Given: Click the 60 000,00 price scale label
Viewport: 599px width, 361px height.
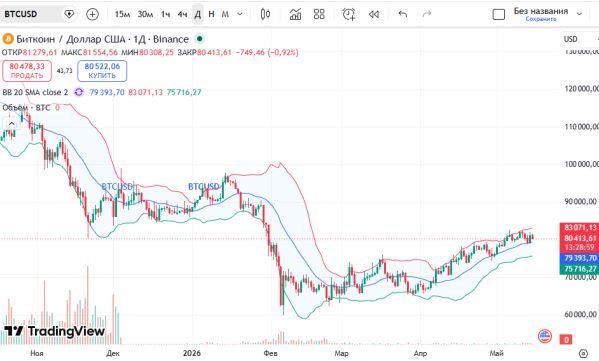Looking at the screenshot, I should coord(581,314).
